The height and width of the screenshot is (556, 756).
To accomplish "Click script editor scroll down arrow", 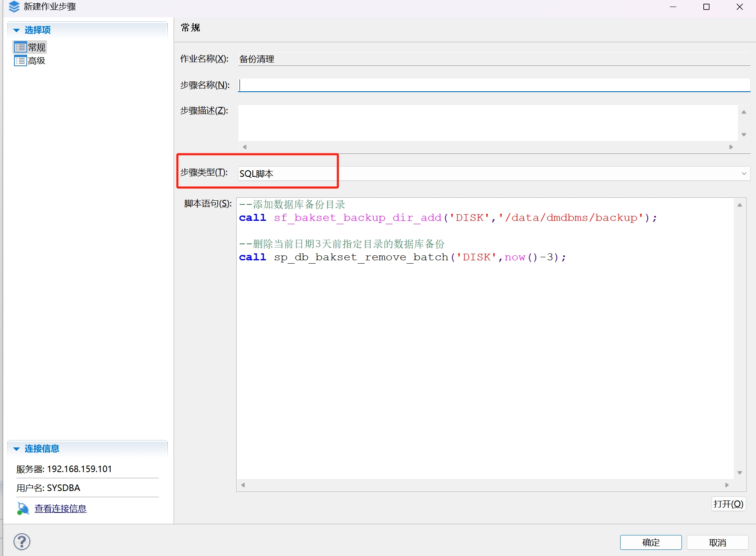I will tap(740, 473).
